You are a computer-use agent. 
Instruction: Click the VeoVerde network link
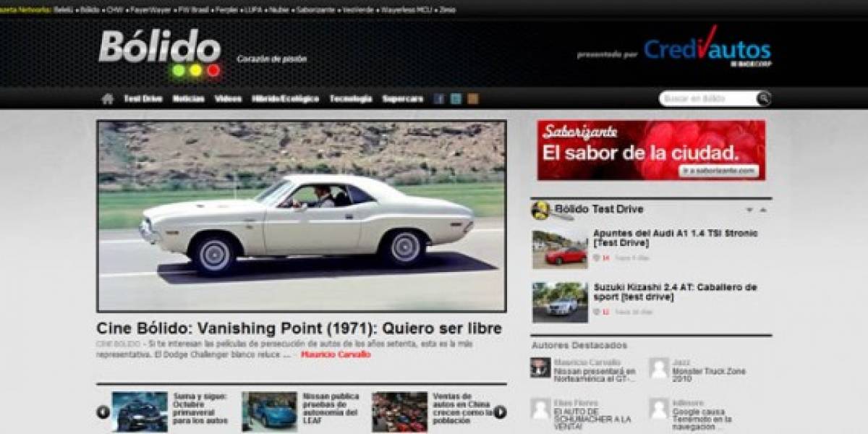click(x=359, y=10)
